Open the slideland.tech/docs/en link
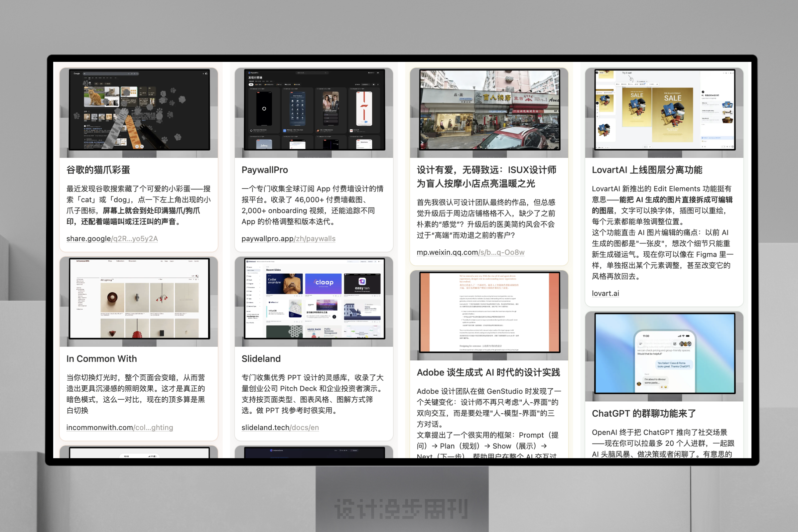The width and height of the screenshot is (798, 532). (280, 428)
